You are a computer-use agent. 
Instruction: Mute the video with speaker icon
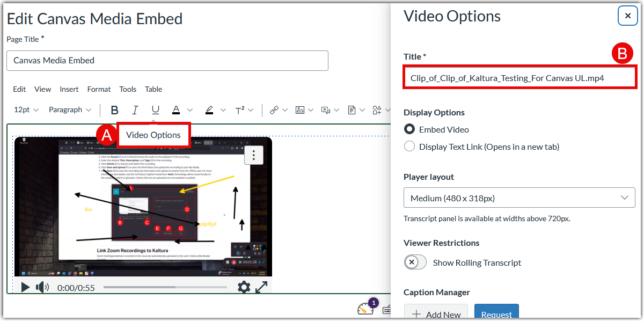coord(42,287)
